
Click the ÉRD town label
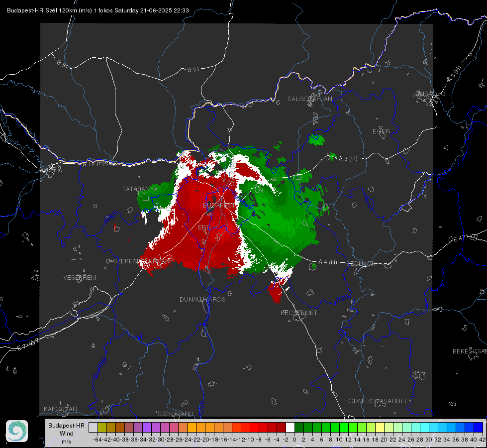(204, 227)
